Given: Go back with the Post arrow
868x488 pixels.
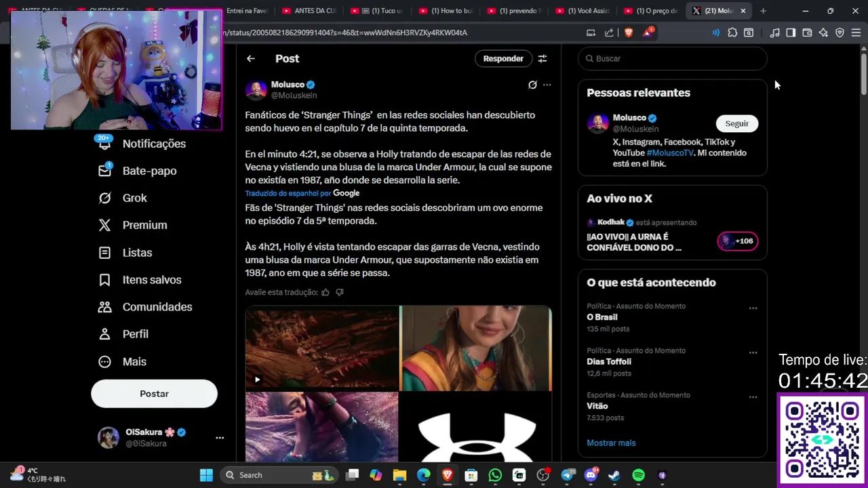Looking at the screenshot, I should (251, 59).
